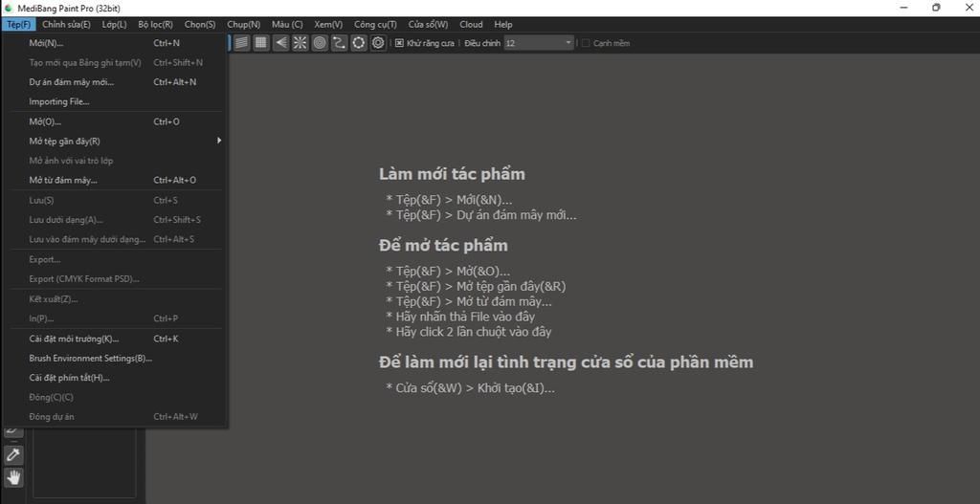Click the Làm mới tác phẩm heading
Screen dimensions: 980x504
pos(452,174)
